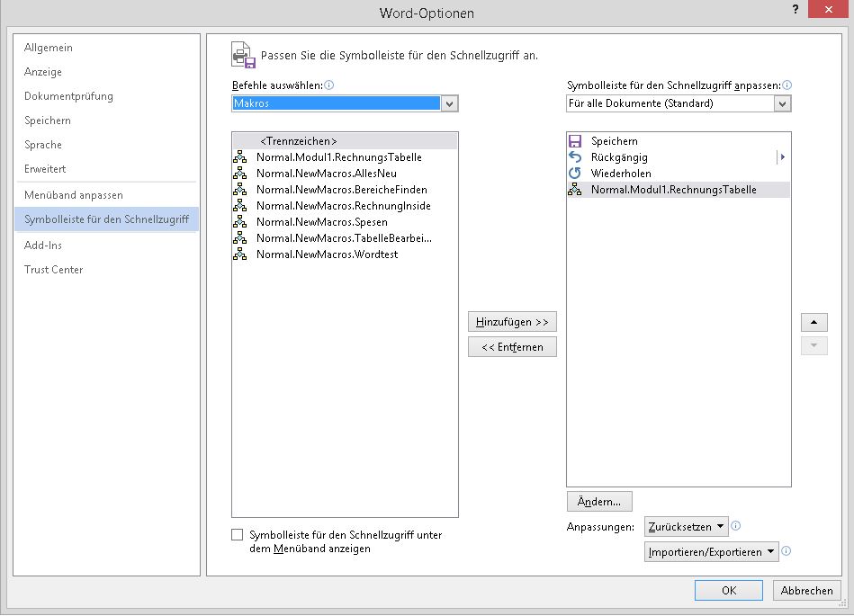The image size is (854, 616).
Task: Click the Quick Access Toolbar header icon
Action: (244, 55)
